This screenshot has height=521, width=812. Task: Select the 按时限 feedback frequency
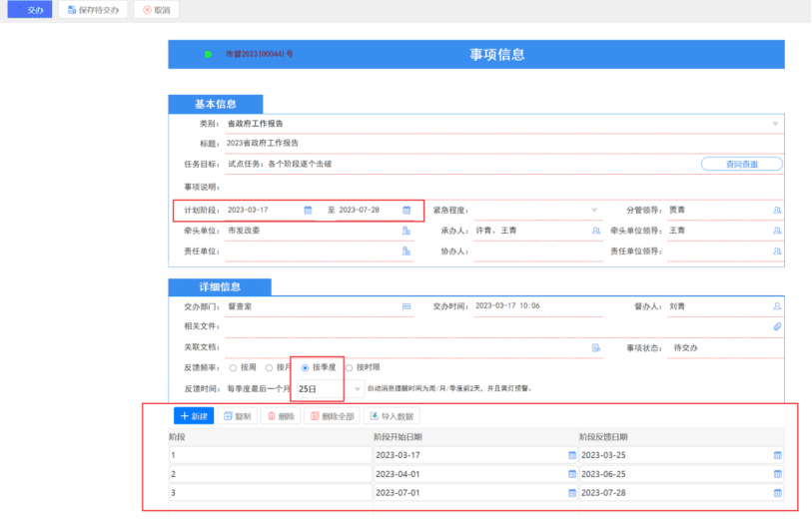coord(349,368)
